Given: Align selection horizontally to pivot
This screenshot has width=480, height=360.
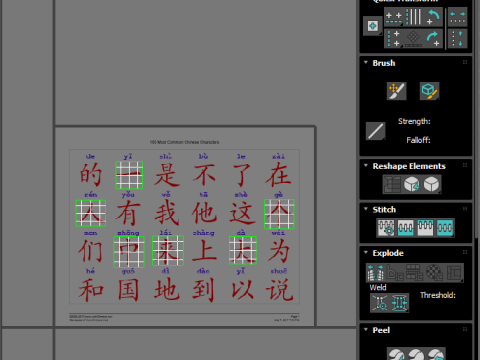Looking at the screenshot, I should tap(394, 17).
